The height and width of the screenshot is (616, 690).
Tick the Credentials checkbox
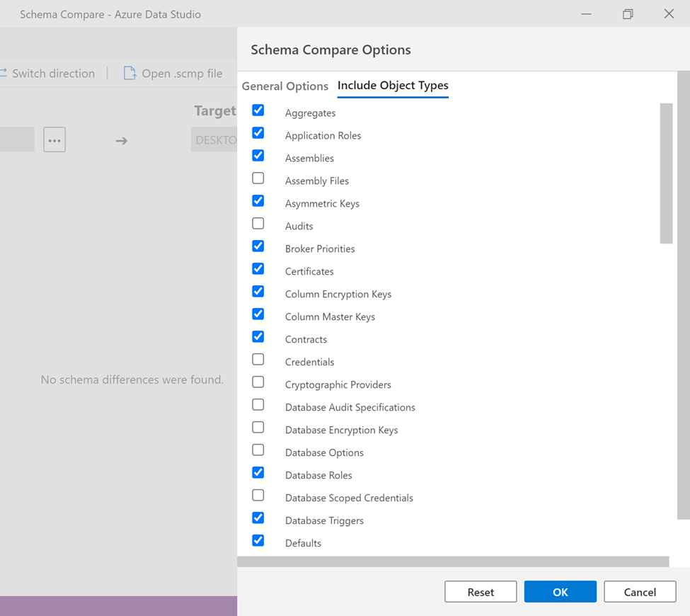pyautogui.click(x=258, y=360)
